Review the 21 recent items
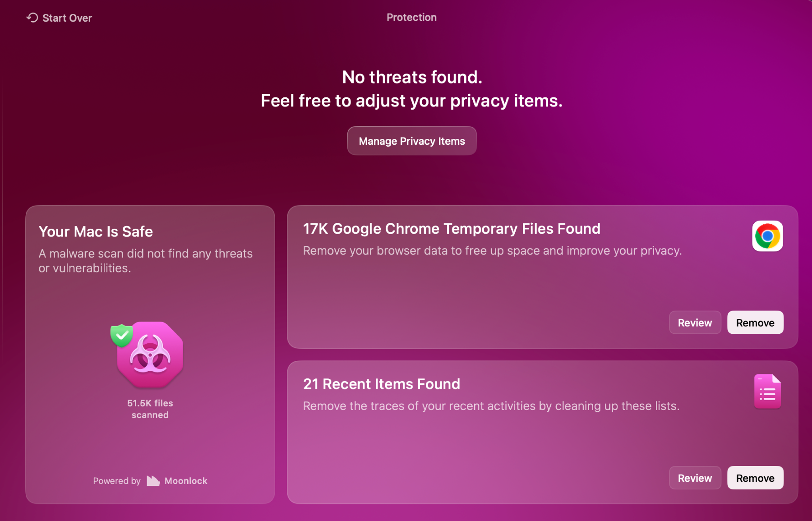 tap(694, 478)
